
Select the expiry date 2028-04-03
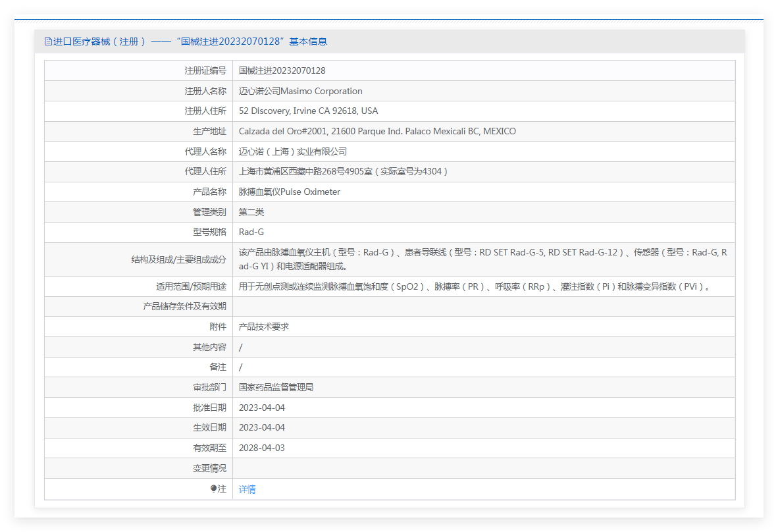261,448
